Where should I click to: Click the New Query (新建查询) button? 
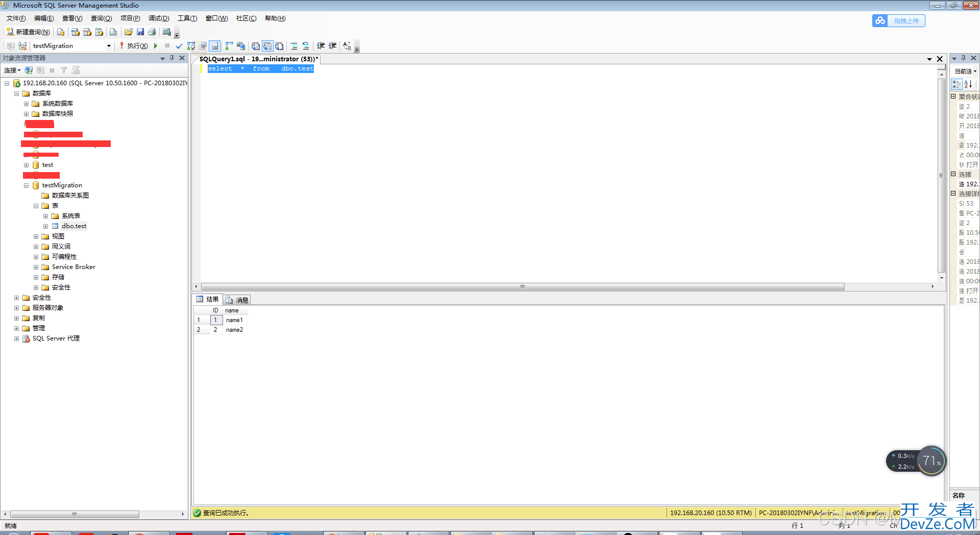pos(29,32)
